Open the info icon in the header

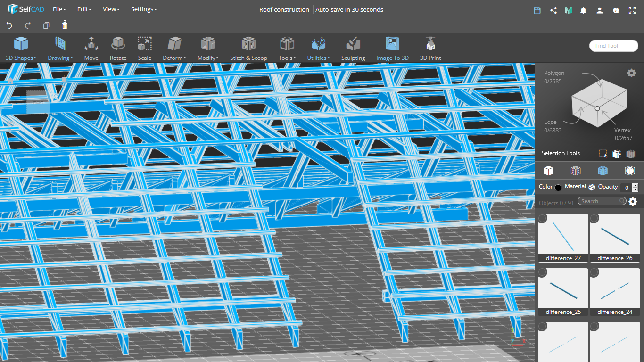coord(616,10)
